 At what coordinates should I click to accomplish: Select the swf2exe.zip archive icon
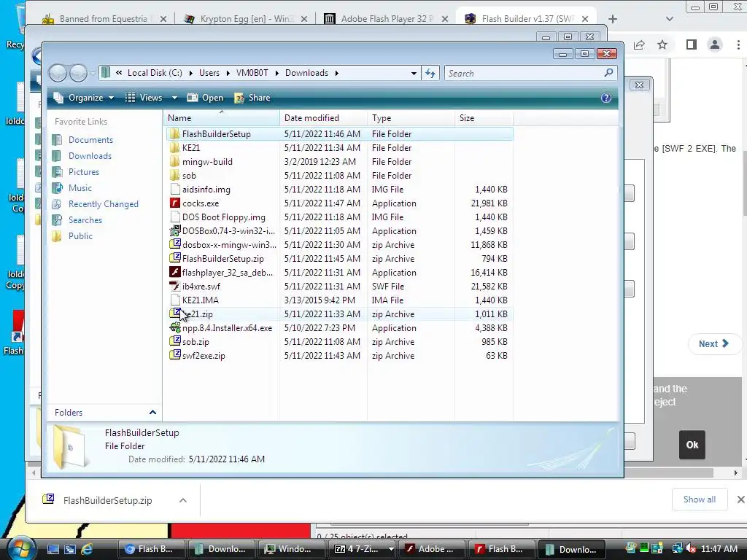click(x=175, y=355)
